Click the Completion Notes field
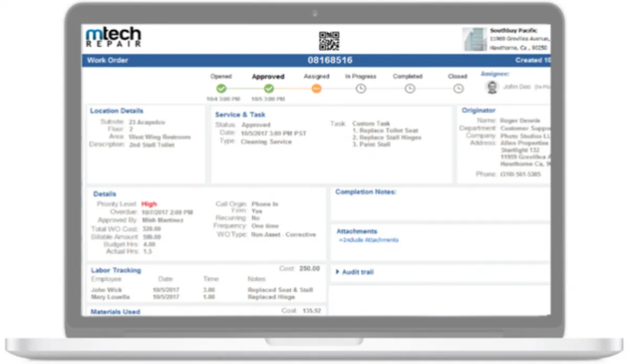This screenshot has height=364, width=628. tap(440, 204)
